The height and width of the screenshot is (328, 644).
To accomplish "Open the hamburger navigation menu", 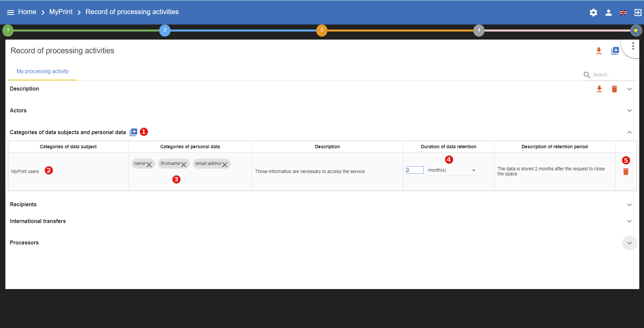I will (x=11, y=12).
